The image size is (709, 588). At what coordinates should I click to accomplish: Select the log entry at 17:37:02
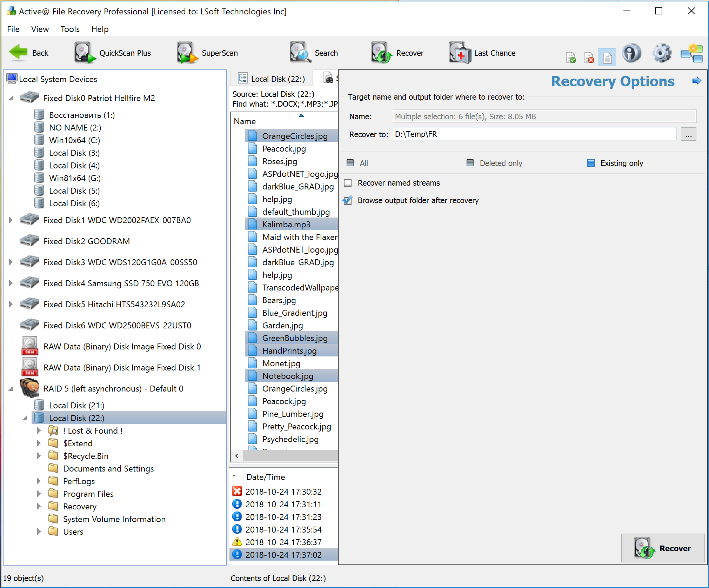pos(283,555)
